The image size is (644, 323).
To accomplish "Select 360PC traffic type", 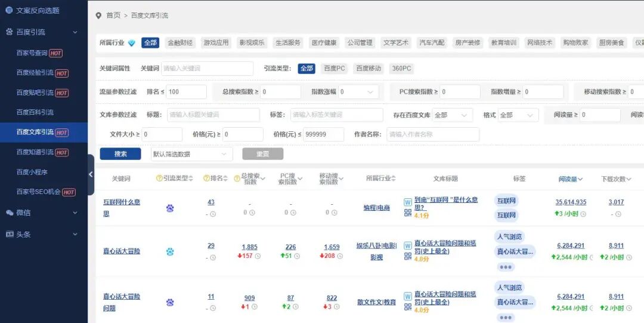I will [401, 69].
